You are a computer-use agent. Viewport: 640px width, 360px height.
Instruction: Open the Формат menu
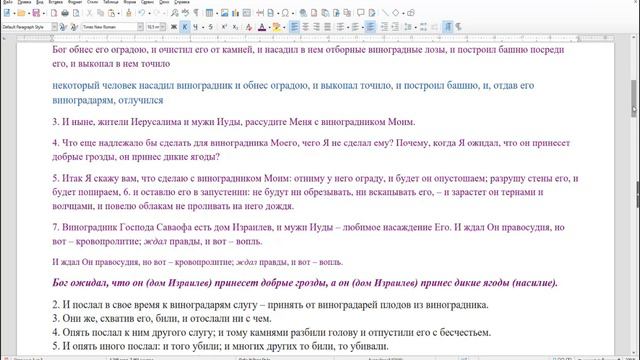[75, 2]
